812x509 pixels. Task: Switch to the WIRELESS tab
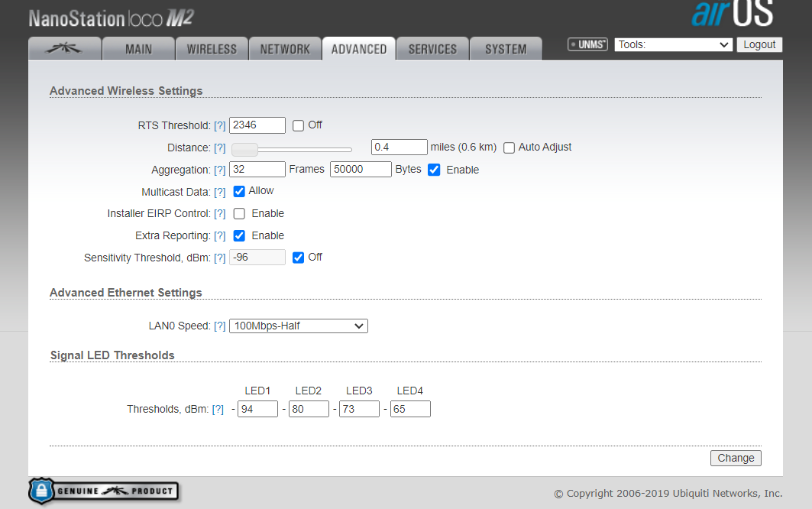(212, 49)
